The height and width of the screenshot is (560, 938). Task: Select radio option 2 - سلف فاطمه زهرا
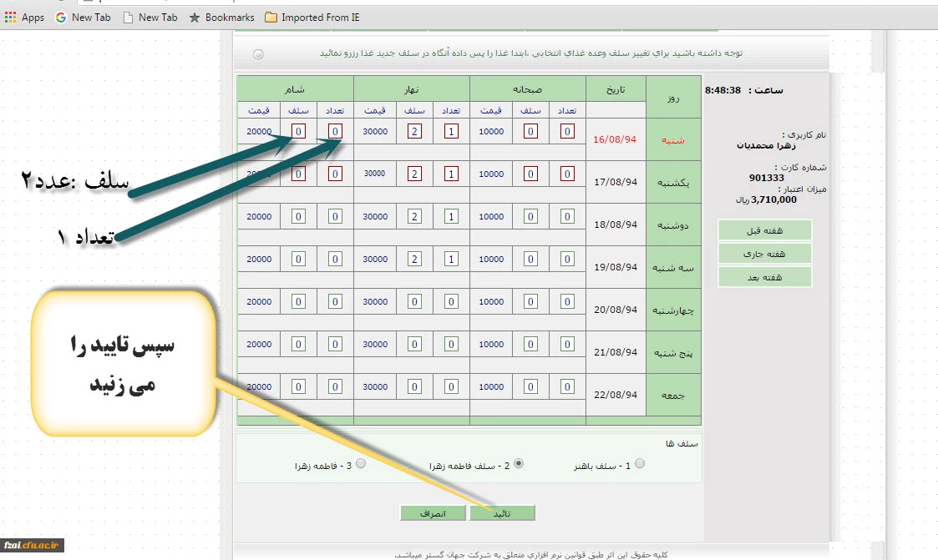518,464
